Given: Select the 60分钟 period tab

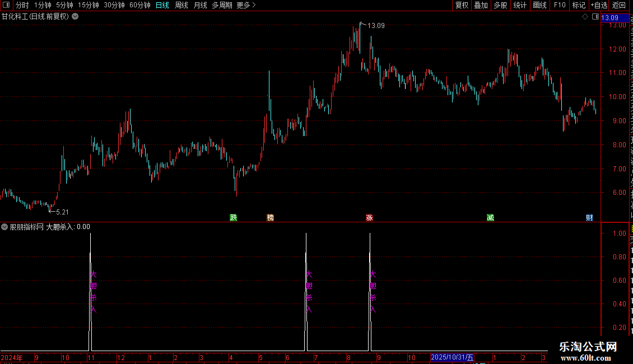Looking at the screenshot, I should pos(139,5).
